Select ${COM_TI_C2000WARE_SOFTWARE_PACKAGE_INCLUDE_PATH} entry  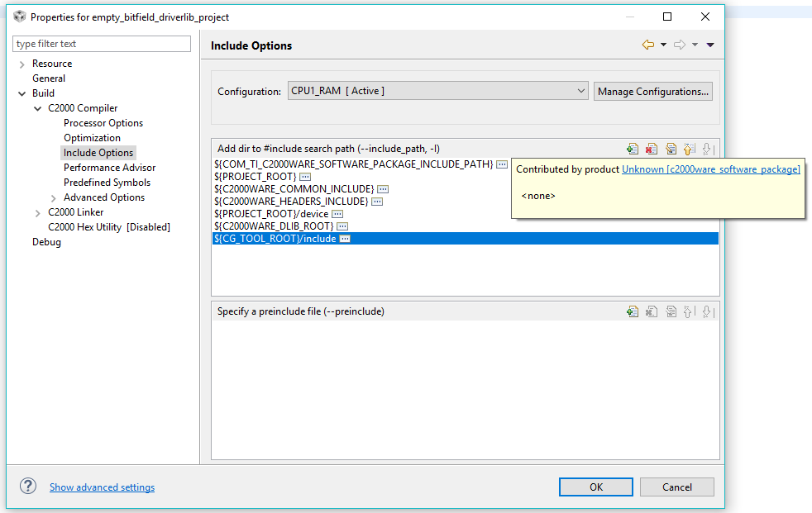coord(354,164)
